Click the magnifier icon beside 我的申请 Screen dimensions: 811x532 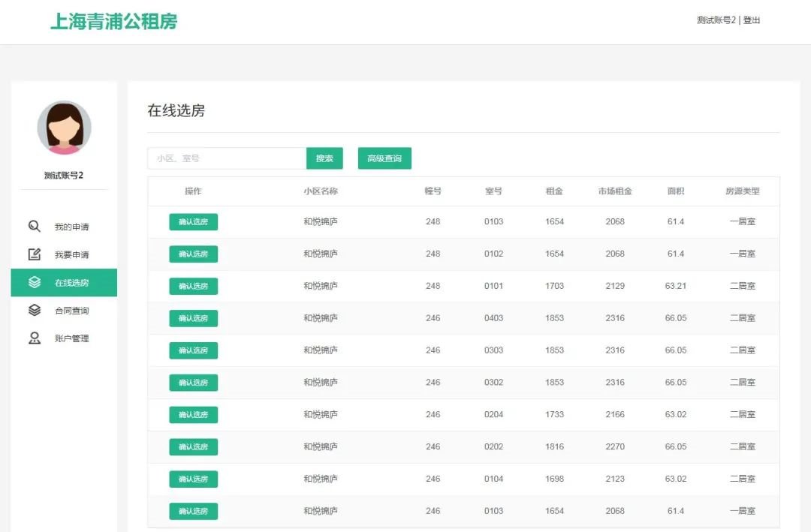[35, 227]
